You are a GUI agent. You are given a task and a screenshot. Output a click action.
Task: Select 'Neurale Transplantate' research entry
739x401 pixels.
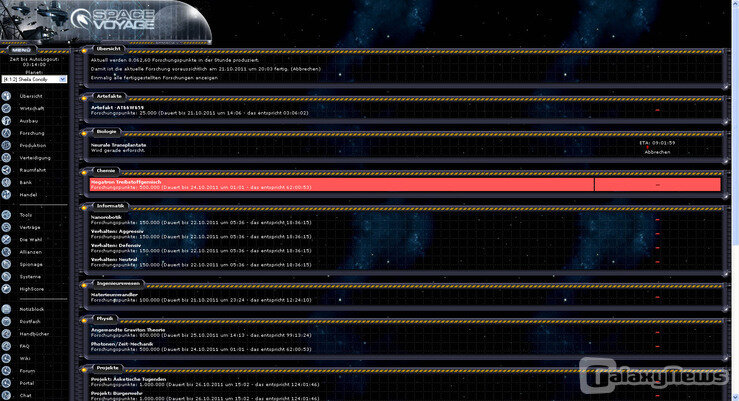tap(118, 145)
